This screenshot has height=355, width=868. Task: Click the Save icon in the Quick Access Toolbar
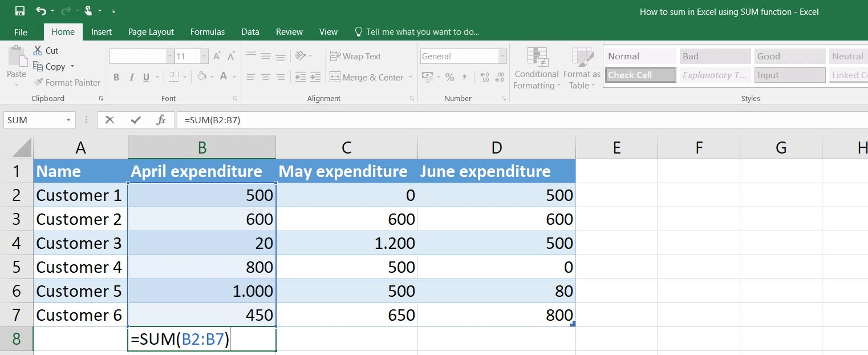(x=19, y=10)
